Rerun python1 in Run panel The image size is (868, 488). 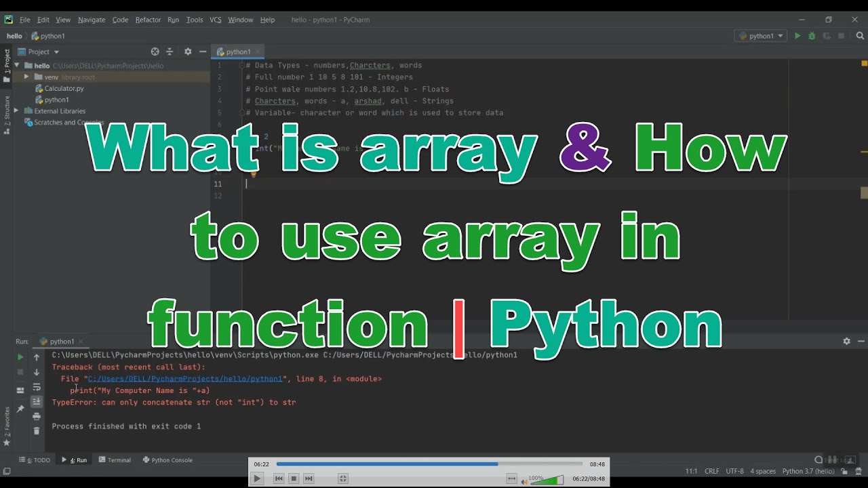tap(20, 357)
